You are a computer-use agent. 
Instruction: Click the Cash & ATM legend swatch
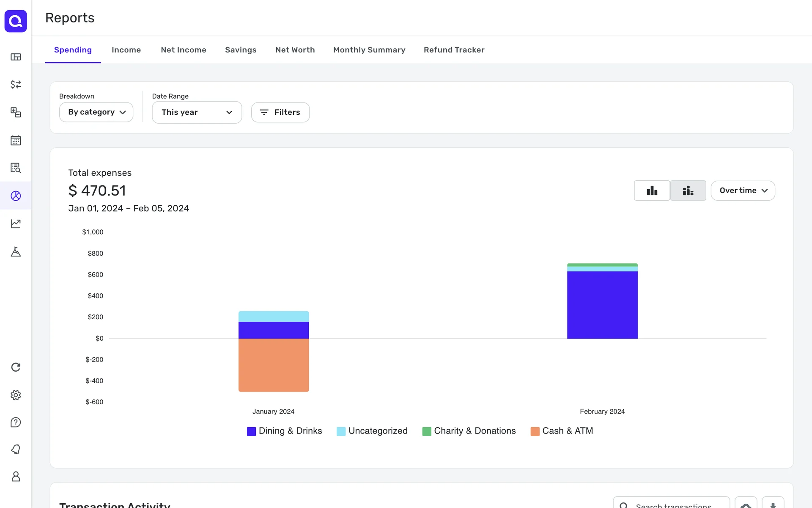[x=535, y=431]
